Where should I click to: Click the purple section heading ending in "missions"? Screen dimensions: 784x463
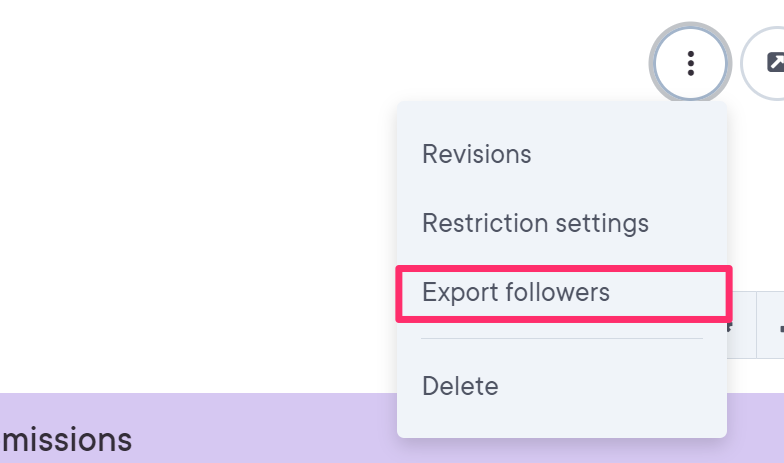[x=68, y=439]
